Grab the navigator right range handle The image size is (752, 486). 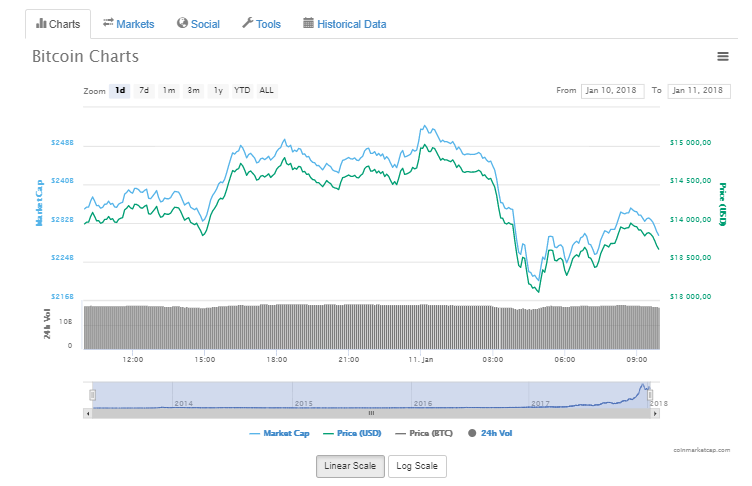650,395
